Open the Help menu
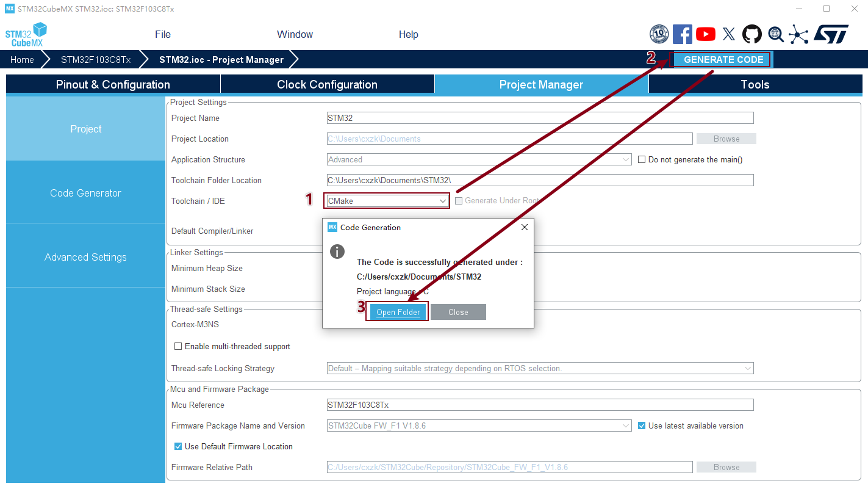 (409, 34)
